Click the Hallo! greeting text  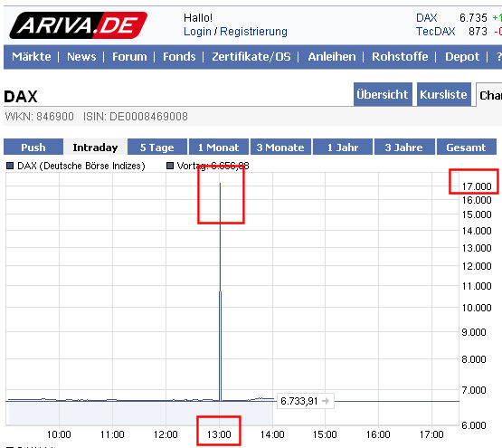(198, 18)
